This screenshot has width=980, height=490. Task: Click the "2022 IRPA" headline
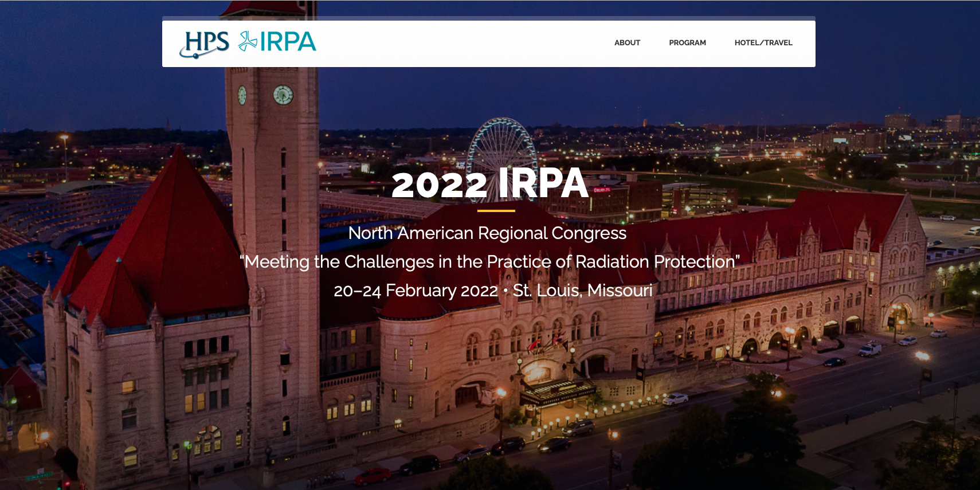(490, 184)
